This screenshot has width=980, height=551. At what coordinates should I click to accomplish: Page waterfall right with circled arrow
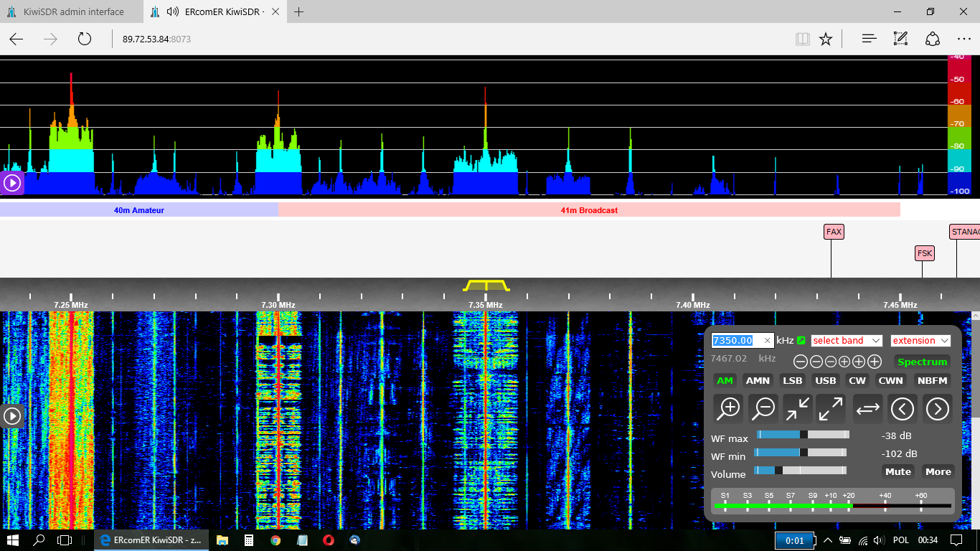click(937, 409)
